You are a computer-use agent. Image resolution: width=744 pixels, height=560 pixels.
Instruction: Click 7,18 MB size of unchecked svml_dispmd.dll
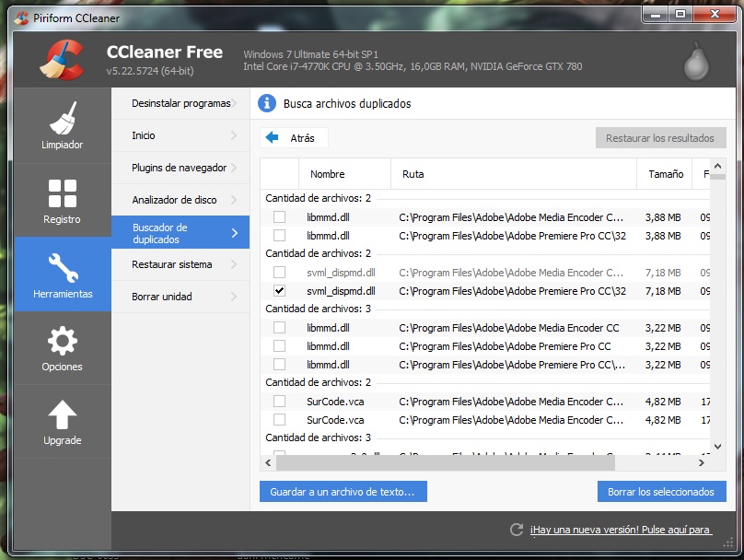(x=663, y=273)
